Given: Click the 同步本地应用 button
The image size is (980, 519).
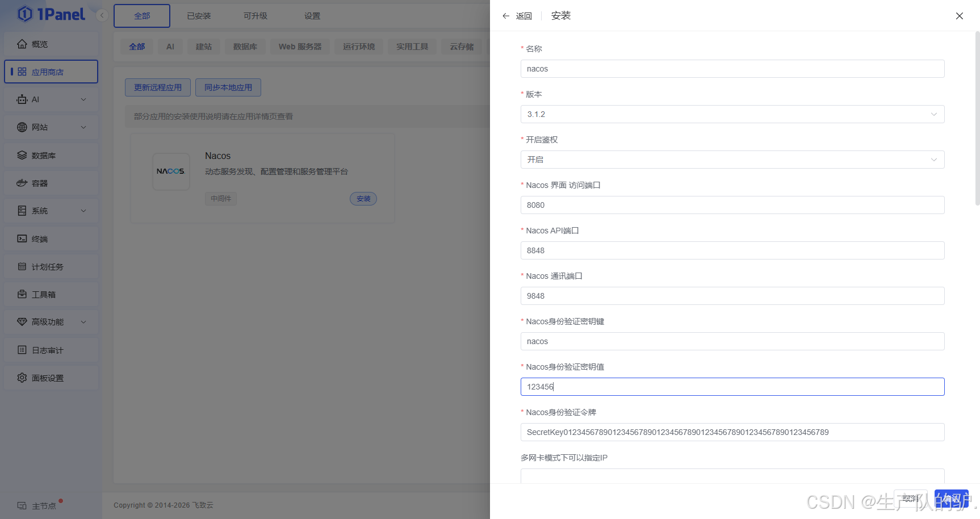Looking at the screenshot, I should pyautogui.click(x=228, y=87).
